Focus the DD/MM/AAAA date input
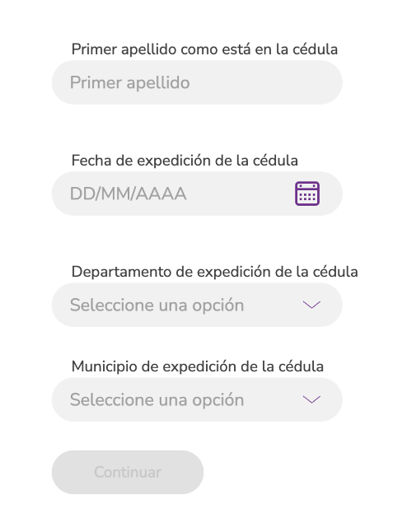407x532 pixels. coord(197,194)
